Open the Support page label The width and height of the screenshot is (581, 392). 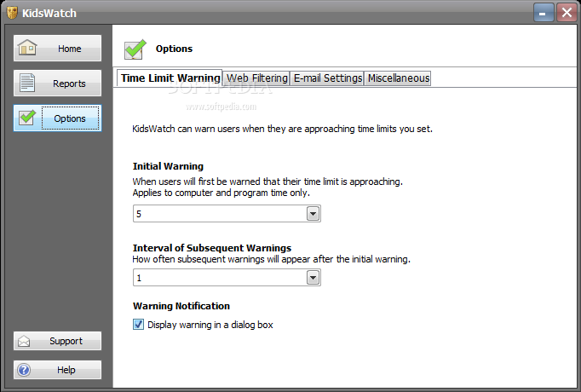(x=66, y=341)
